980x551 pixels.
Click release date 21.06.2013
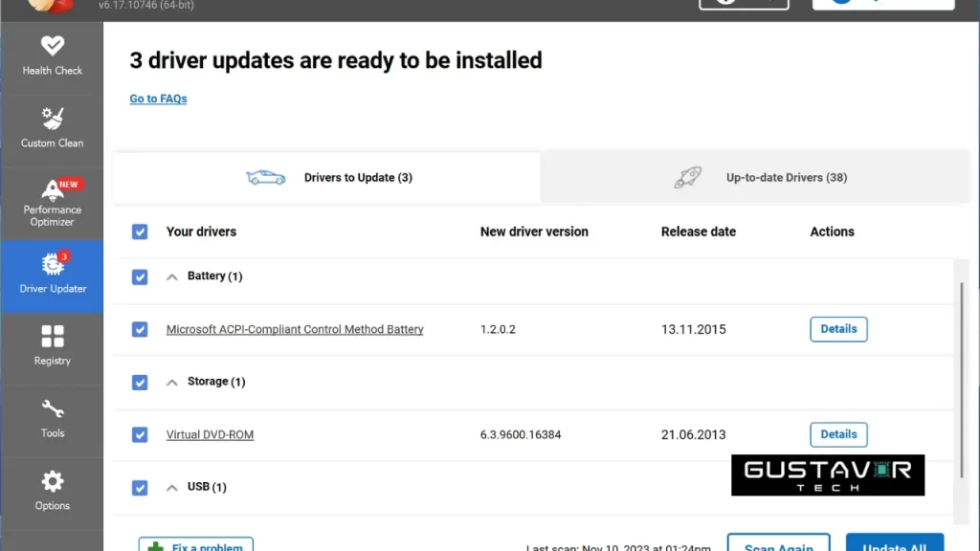click(x=694, y=435)
